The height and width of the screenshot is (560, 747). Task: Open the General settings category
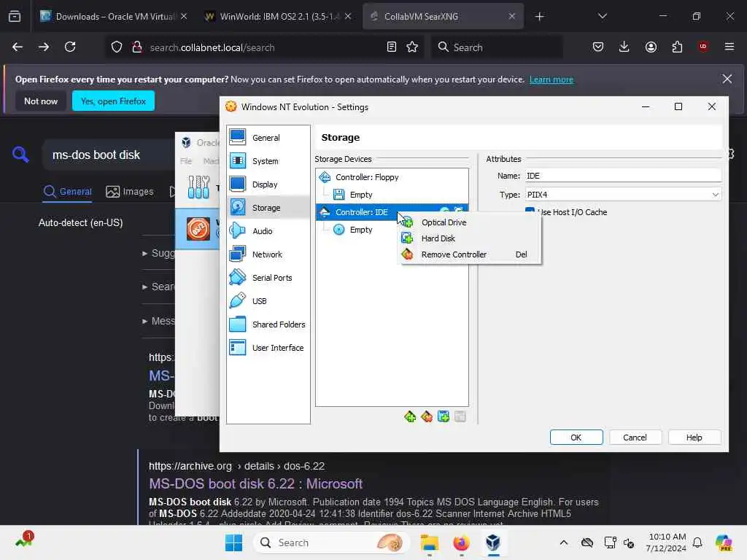tap(268, 138)
